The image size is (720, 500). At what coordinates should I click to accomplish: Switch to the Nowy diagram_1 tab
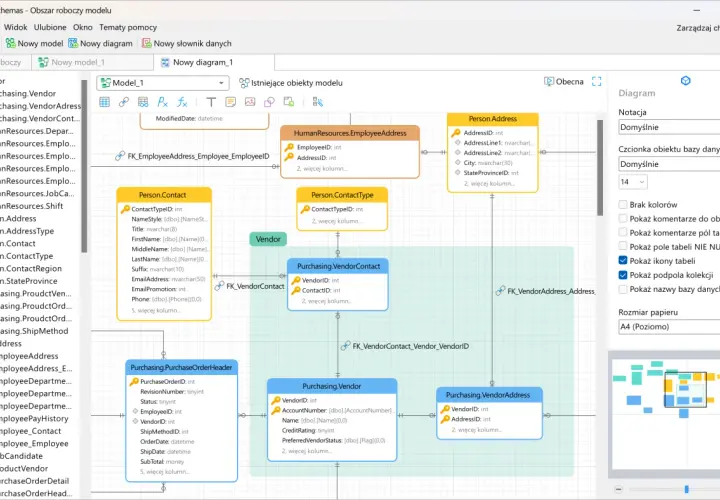tap(214, 62)
